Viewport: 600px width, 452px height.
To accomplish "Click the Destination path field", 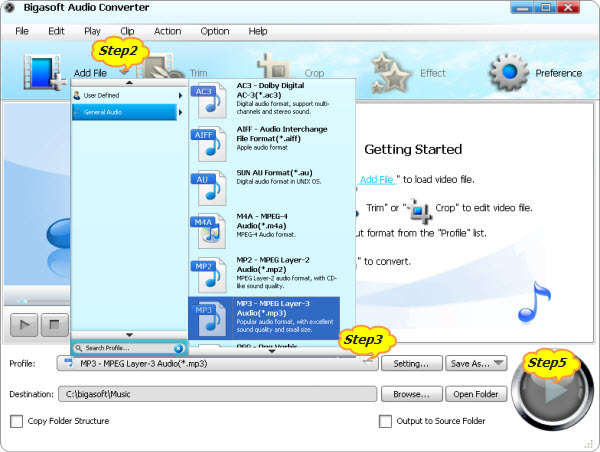I will click(217, 394).
